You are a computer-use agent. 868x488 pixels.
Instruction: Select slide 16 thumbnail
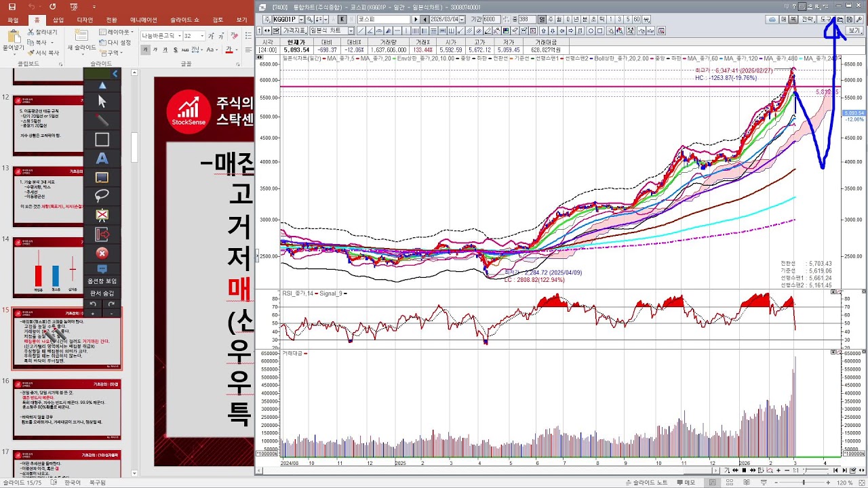[x=67, y=409]
